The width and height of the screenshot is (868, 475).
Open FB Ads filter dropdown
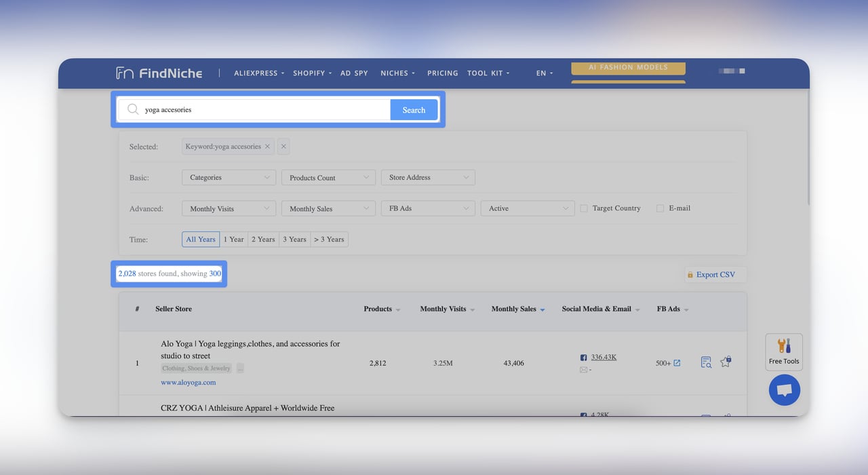click(428, 208)
